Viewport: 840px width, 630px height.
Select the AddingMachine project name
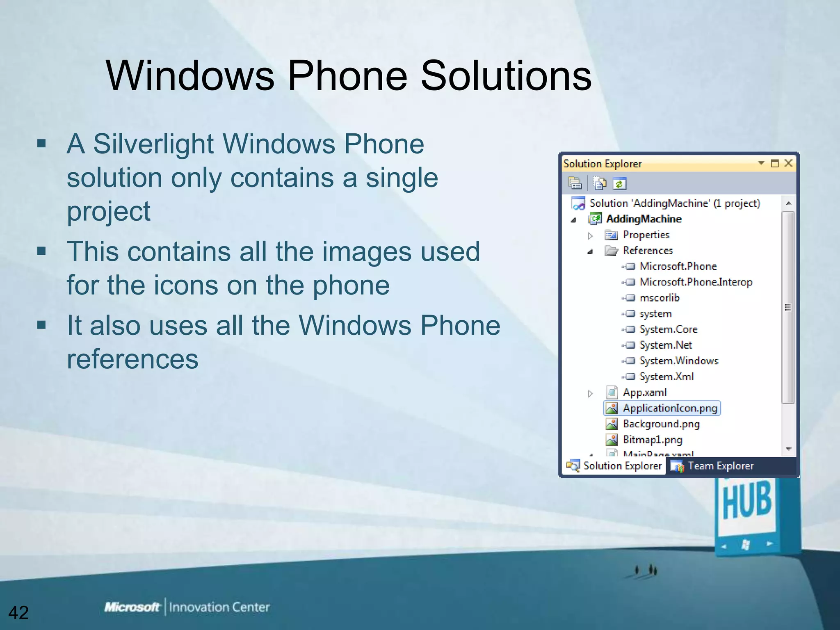(x=644, y=219)
